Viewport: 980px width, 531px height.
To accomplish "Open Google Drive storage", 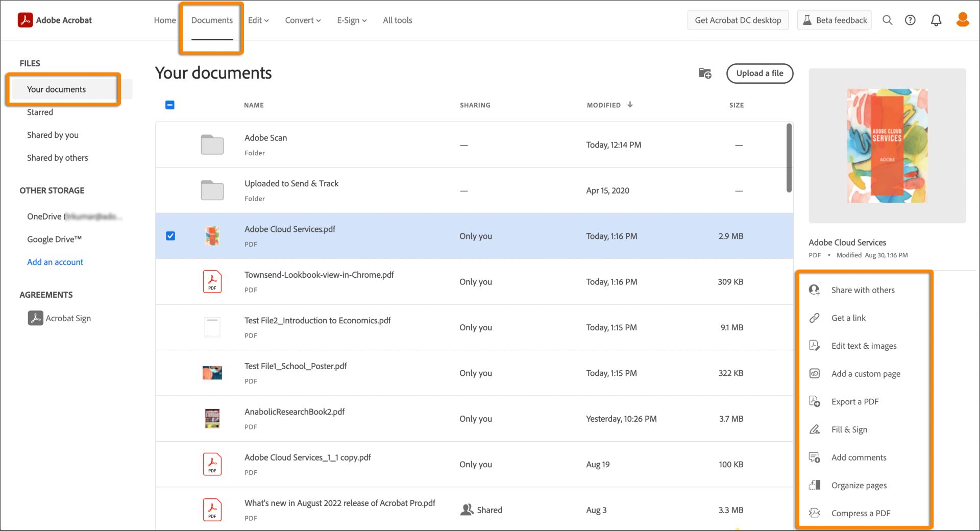I will pos(54,239).
